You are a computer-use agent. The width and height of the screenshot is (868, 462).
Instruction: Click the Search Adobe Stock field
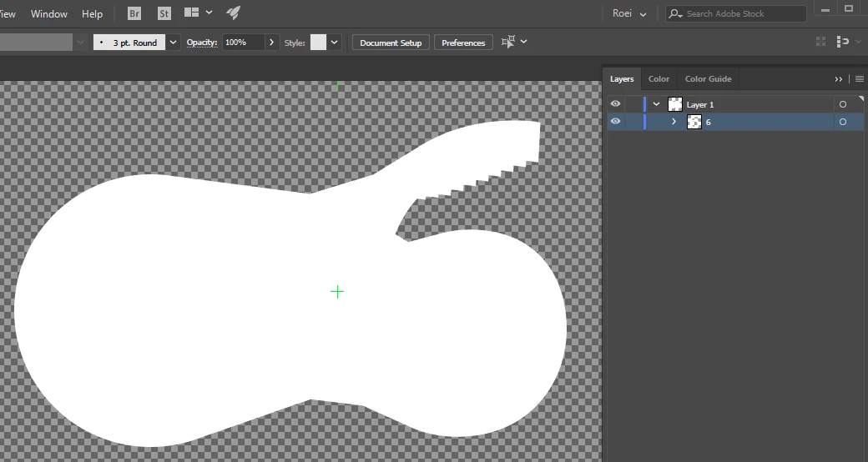coord(735,13)
